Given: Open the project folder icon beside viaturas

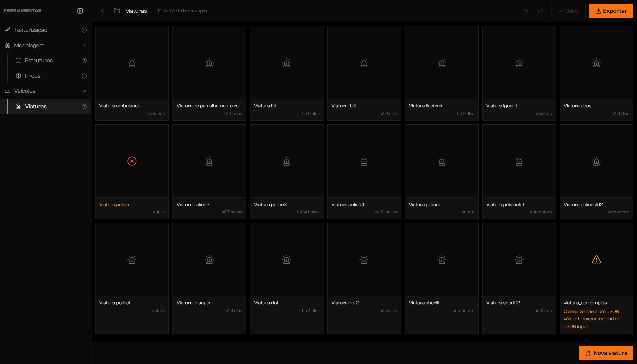Looking at the screenshot, I should coord(117,11).
